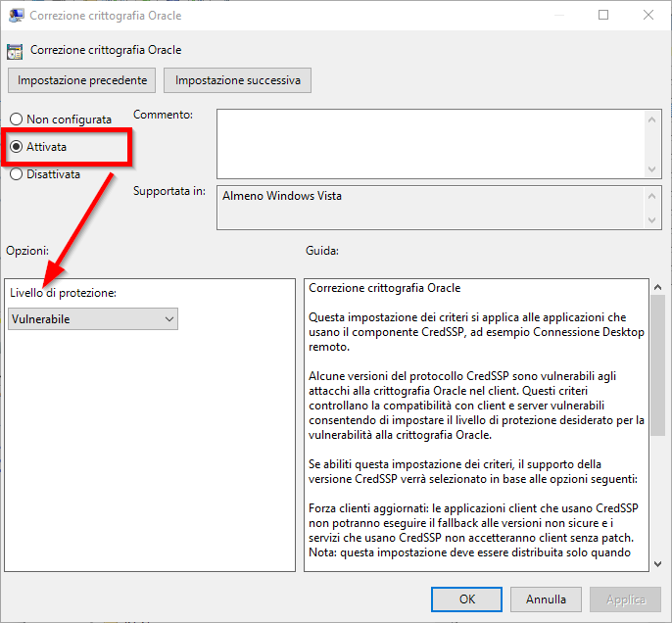Viewport: 672px width, 623px height.
Task: Click the Guida heading 'Correzione crittografia Oracle'
Action: [x=384, y=288]
